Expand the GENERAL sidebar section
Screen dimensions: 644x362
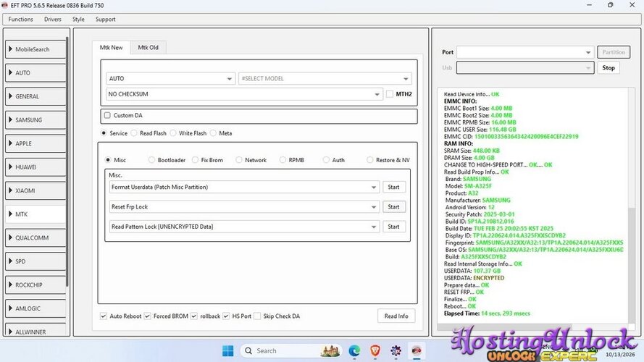pyautogui.click(x=35, y=96)
